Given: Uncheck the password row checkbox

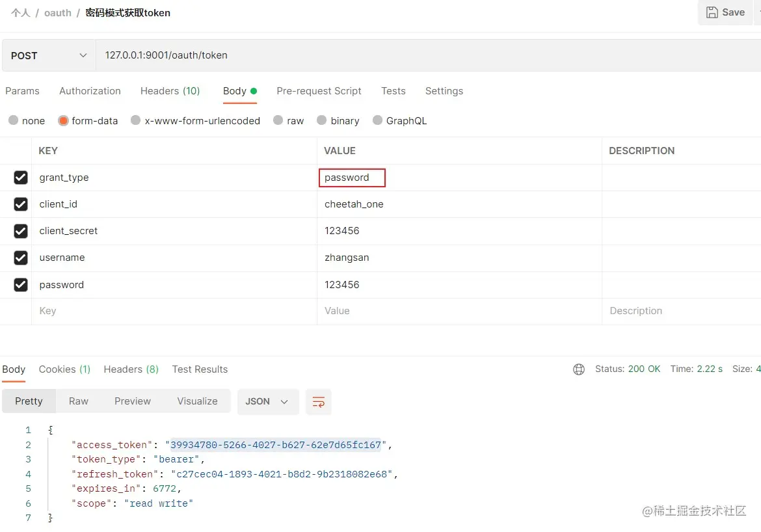Looking at the screenshot, I should tap(20, 284).
